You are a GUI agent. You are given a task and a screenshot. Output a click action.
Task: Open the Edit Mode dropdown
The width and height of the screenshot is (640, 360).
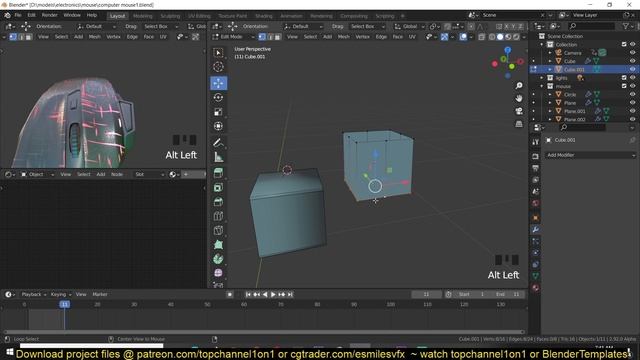(x=234, y=37)
